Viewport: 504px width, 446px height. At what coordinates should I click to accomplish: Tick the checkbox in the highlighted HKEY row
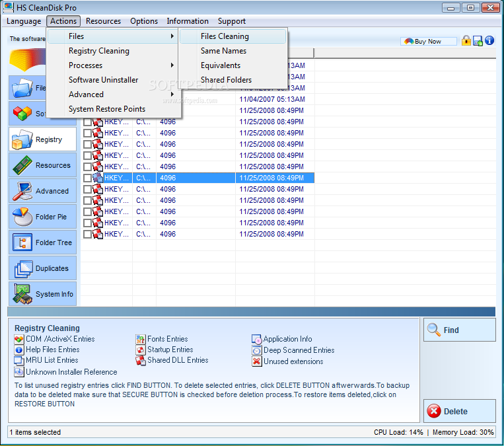pyautogui.click(x=87, y=178)
